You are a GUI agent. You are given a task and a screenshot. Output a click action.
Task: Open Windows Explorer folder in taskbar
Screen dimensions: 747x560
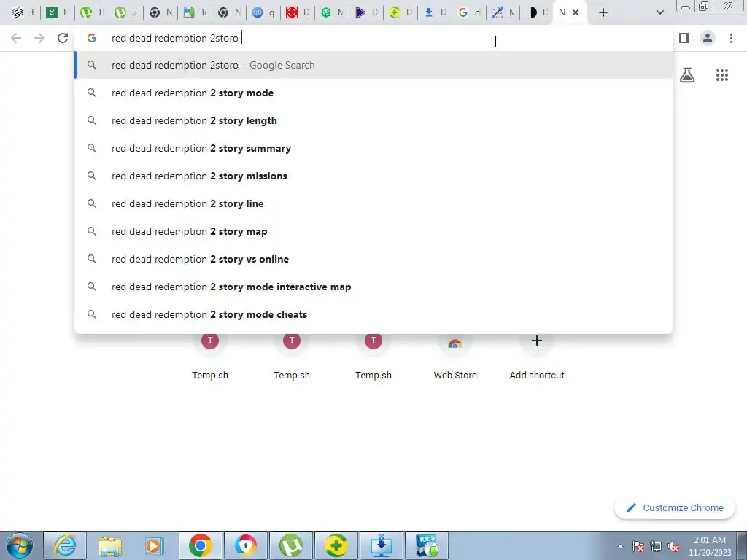pos(111,545)
